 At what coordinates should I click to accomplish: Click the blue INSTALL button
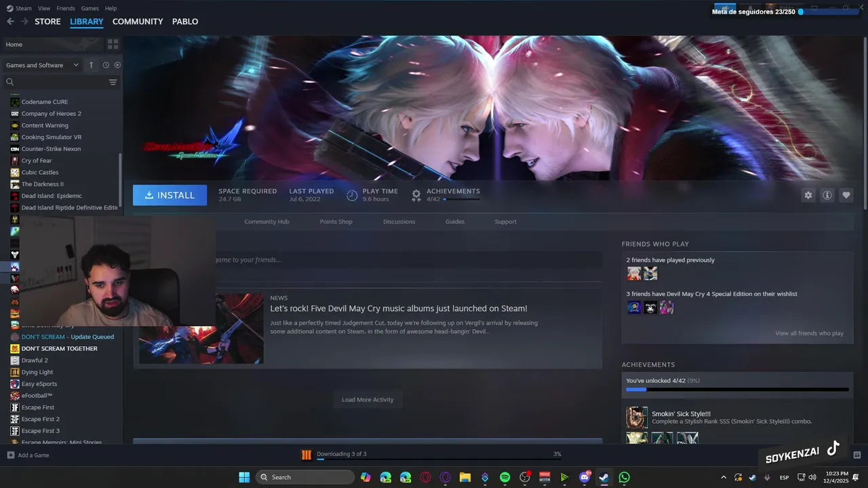pos(170,195)
